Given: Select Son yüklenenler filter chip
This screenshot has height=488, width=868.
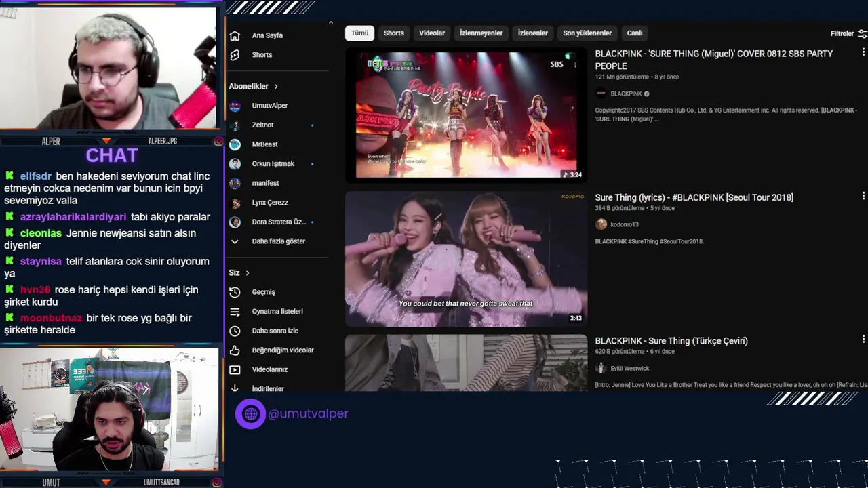Looking at the screenshot, I should coord(587,33).
